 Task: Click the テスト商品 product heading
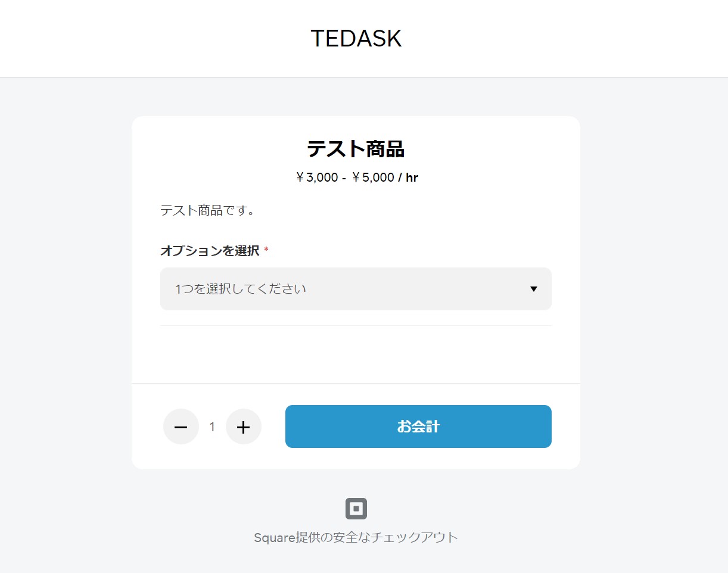[x=356, y=149]
